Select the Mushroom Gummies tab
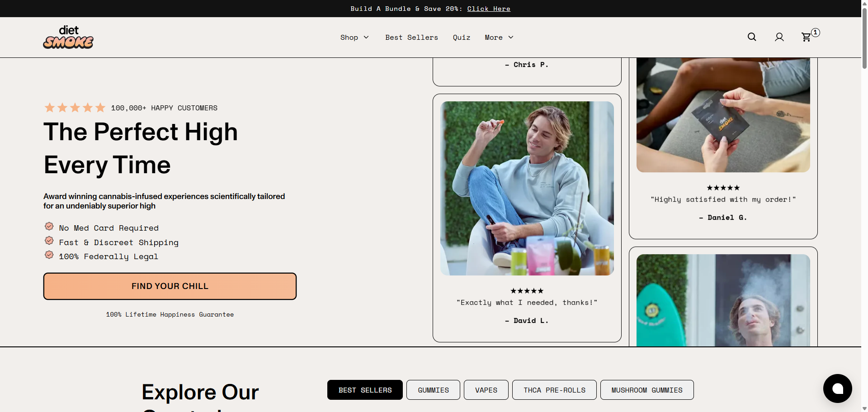 (x=647, y=390)
